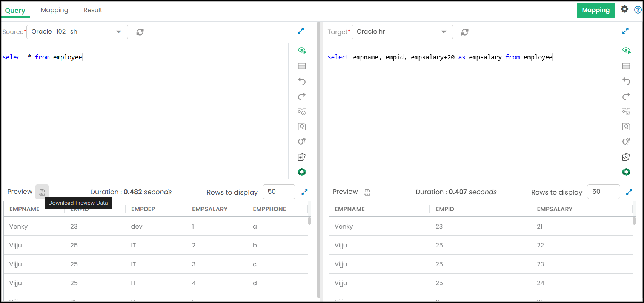This screenshot has width=644, height=303.
Task: Click the source Rows to display field
Action: pyautogui.click(x=278, y=192)
